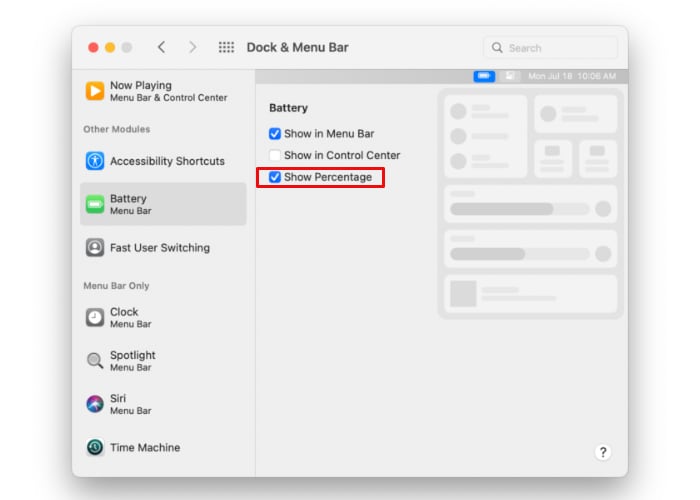Select Accessibility Shortcuts in sidebar
The image size is (700, 500).
tap(163, 161)
